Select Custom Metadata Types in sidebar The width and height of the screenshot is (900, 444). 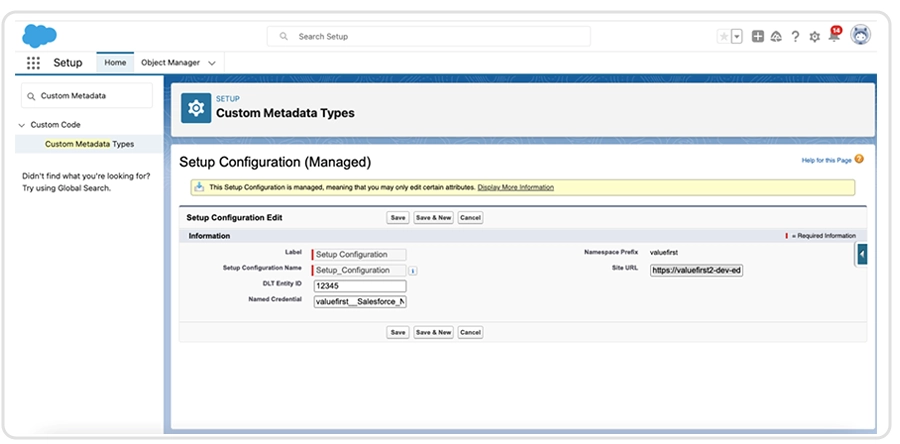[89, 144]
